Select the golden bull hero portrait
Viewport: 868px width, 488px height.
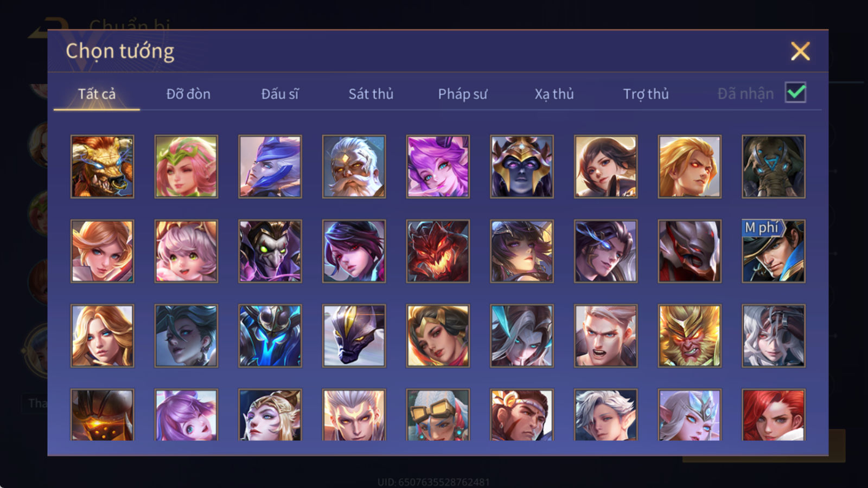tap(102, 166)
